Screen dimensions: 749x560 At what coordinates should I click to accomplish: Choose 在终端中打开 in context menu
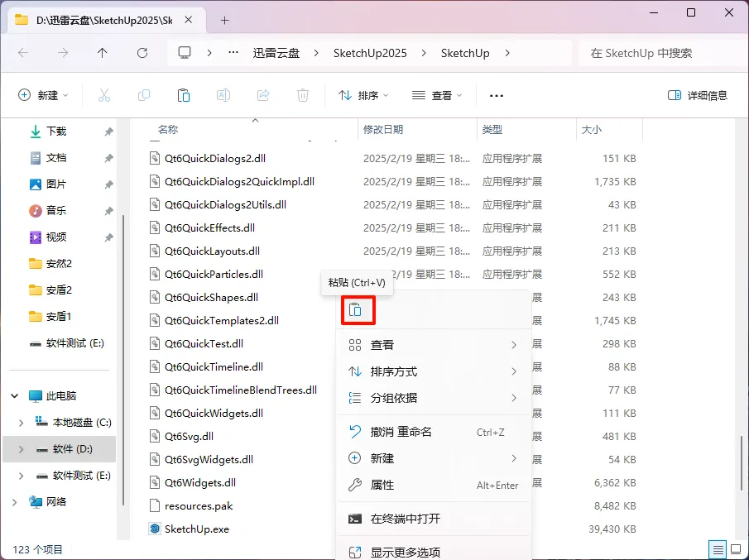coord(434,519)
